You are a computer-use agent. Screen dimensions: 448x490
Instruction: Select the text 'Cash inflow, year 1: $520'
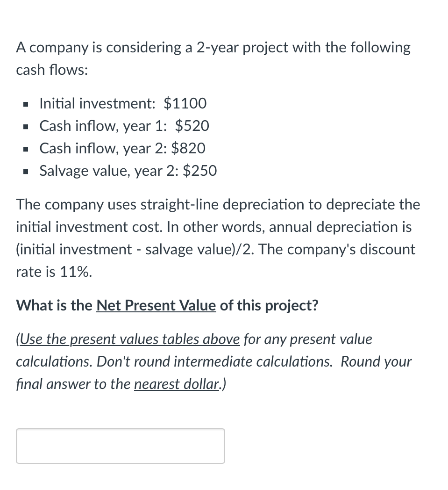(x=124, y=126)
